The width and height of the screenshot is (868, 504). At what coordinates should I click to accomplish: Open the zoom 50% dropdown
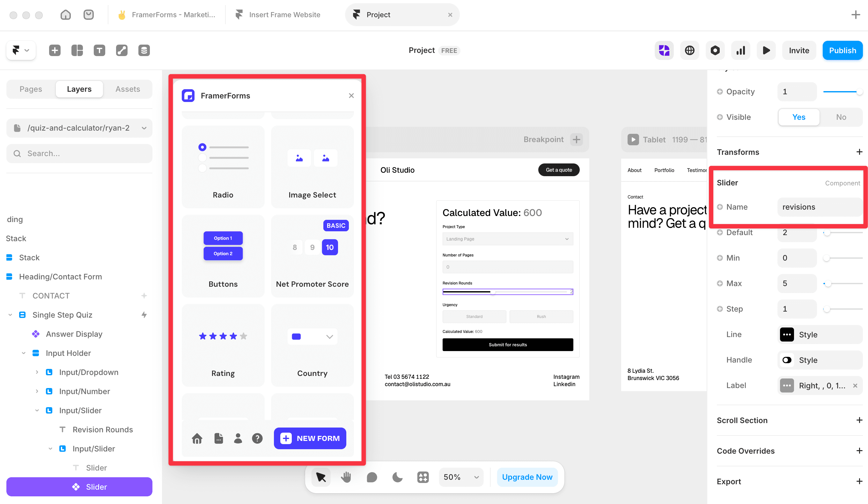point(461,477)
